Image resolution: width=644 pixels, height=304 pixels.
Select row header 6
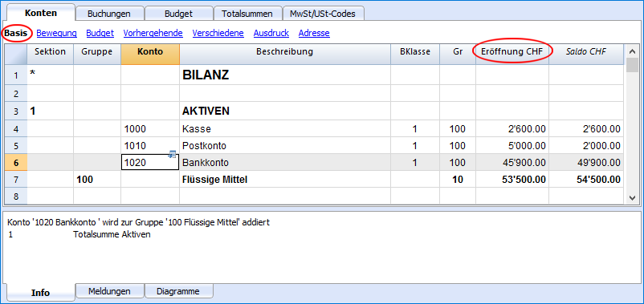(x=16, y=163)
